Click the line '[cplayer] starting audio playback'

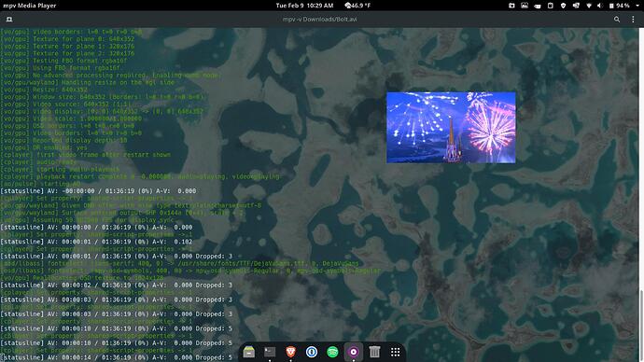pyautogui.click(x=60, y=169)
